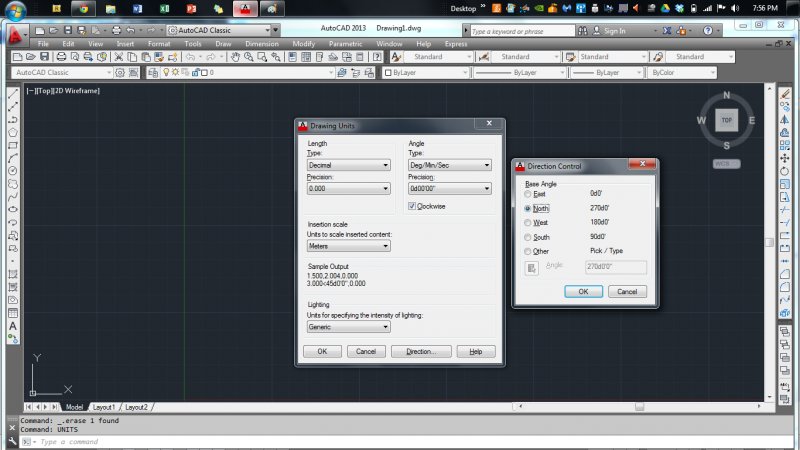This screenshot has height=450, width=800.
Task: Click Sign In in the title bar
Action: (x=614, y=31)
